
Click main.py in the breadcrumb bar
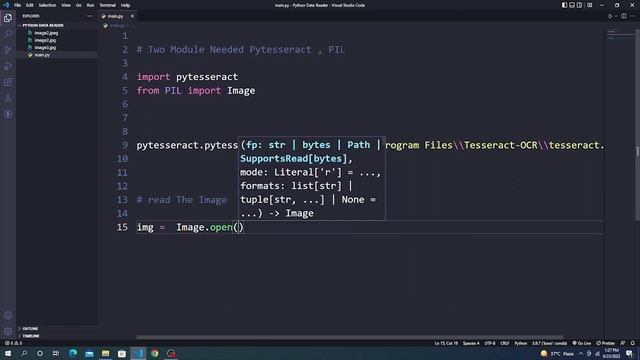click(x=117, y=25)
